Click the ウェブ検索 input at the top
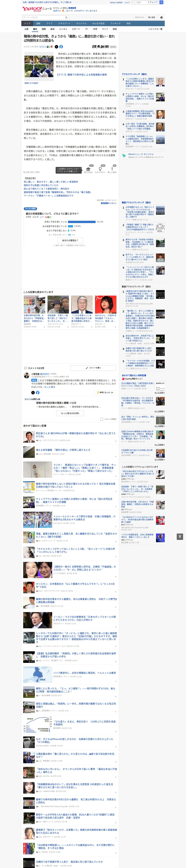The image size is (186, 868). point(139,2)
